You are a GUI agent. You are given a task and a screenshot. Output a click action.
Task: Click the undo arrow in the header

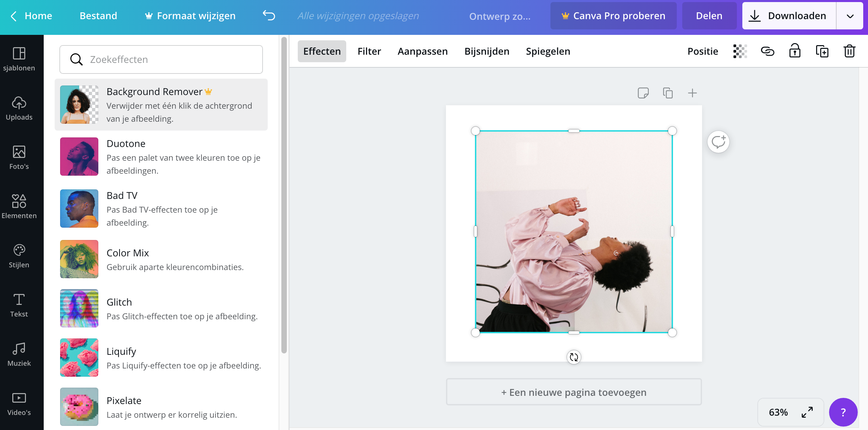[269, 16]
